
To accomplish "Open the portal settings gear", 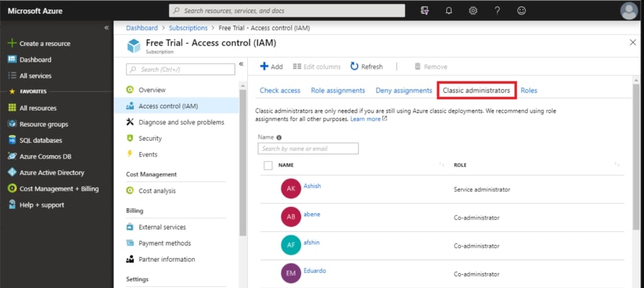I will (473, 11).
